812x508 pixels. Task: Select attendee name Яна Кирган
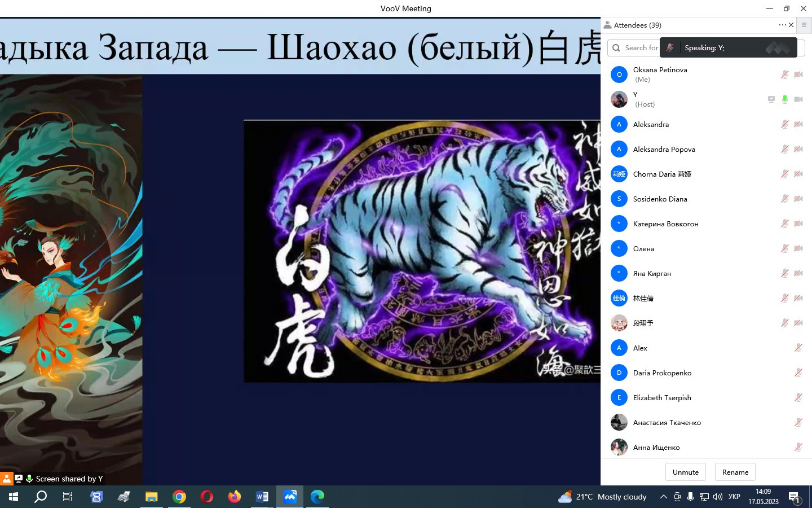click(x=652, y=273)
